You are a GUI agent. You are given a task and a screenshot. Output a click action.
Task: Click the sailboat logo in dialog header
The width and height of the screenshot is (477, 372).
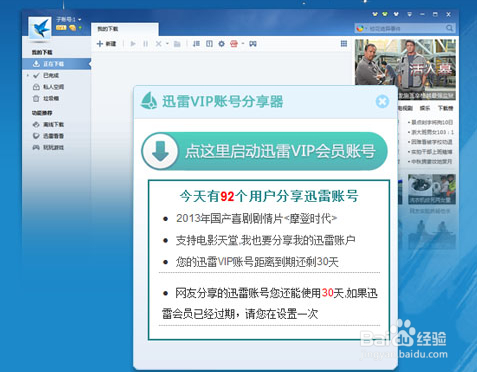click(149, 101)
